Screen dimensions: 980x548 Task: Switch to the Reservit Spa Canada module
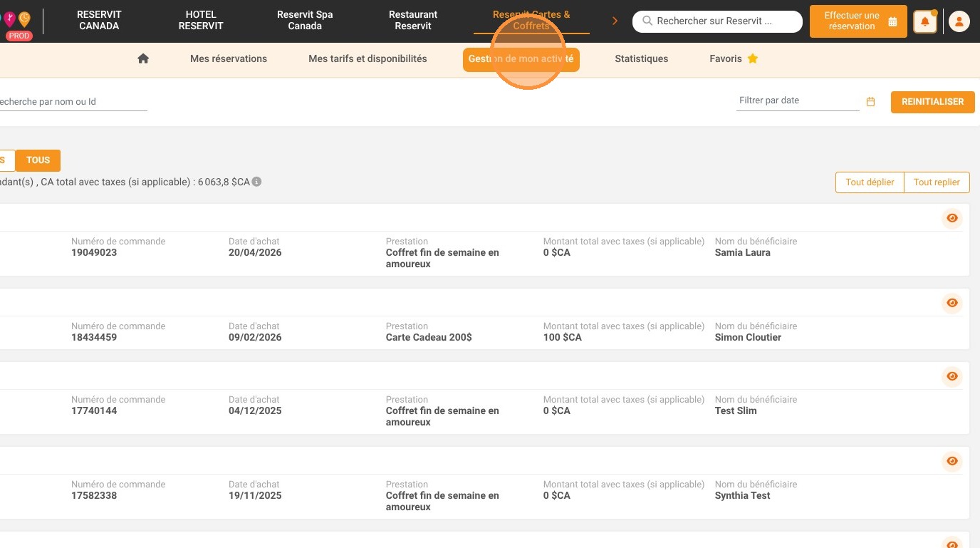tap(305, 21)
